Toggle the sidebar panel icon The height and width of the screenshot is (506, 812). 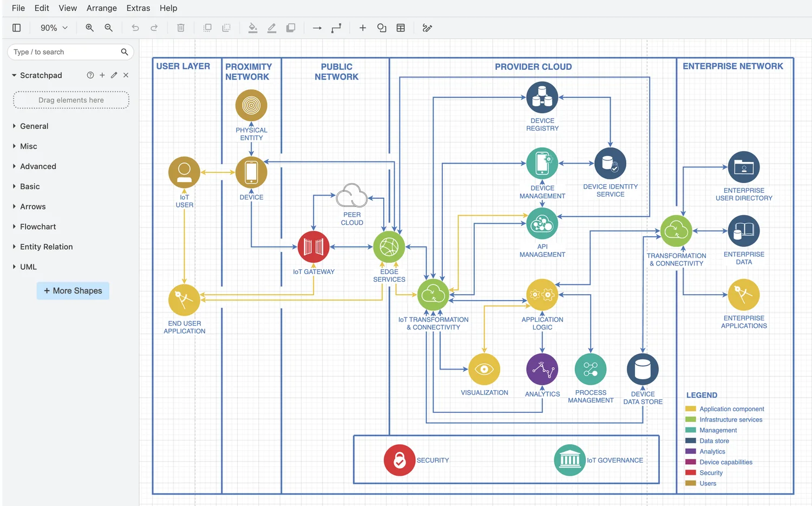coord(17,28)
